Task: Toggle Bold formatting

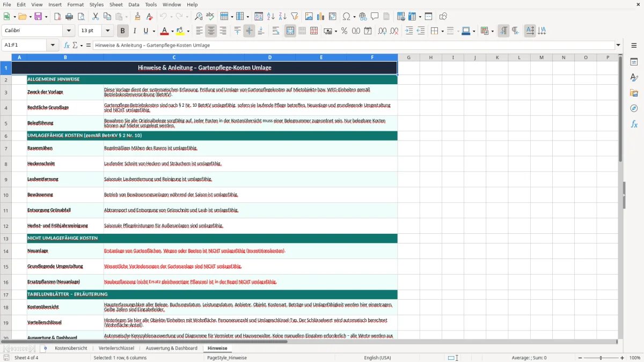Action: (123, 31)
